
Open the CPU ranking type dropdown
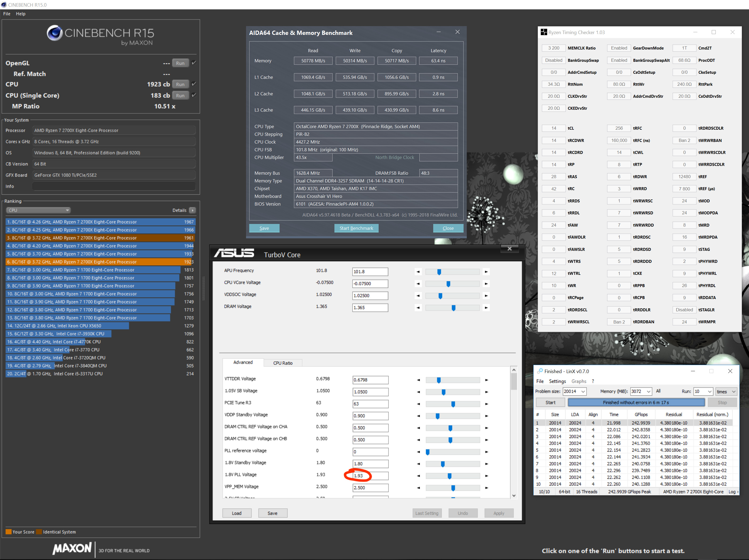click(x=38, y=210)
